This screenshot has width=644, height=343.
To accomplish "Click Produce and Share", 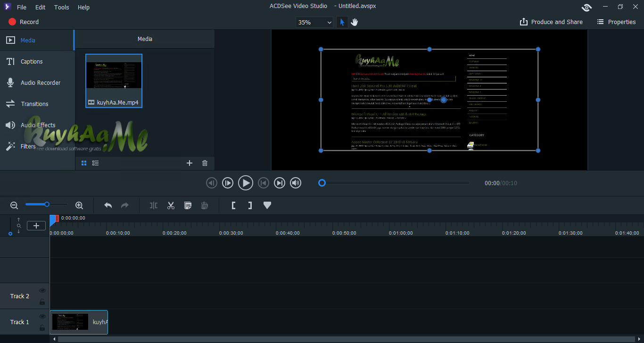I will 551,22.
